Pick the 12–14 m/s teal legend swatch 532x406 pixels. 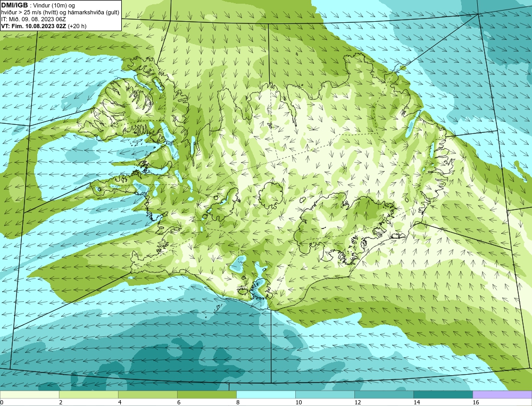tap(384, 395)
